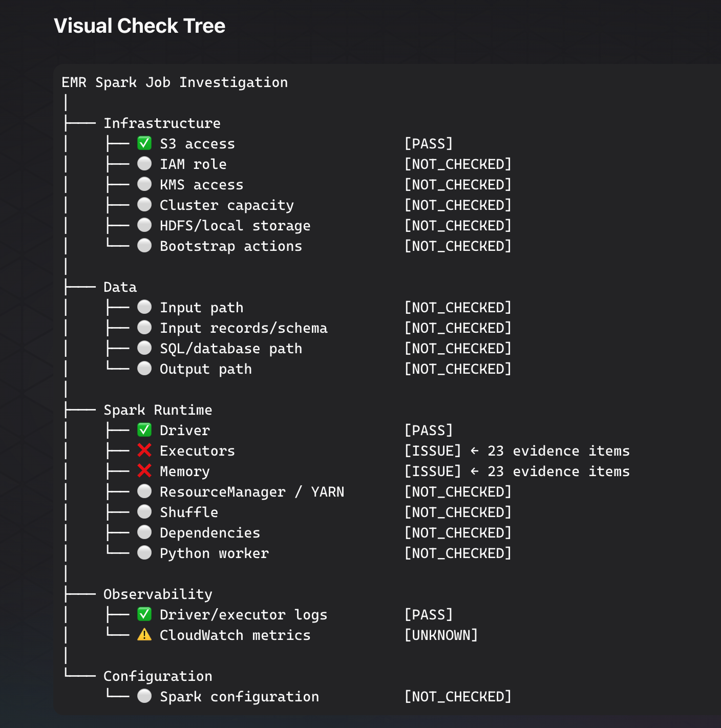Click the grey circle next to IAM role

144,164
